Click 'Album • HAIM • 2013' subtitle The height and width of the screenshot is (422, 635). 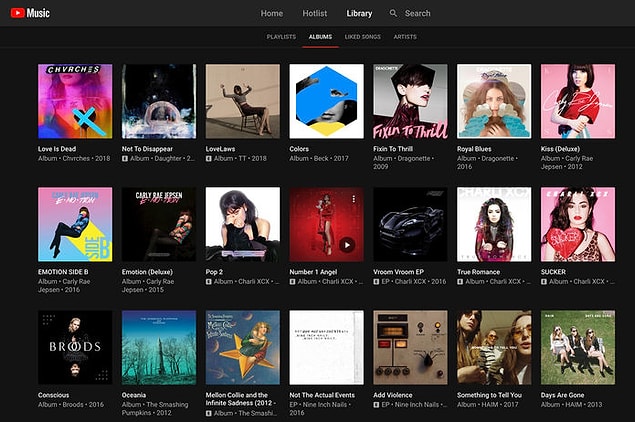(x=572, y=405)
